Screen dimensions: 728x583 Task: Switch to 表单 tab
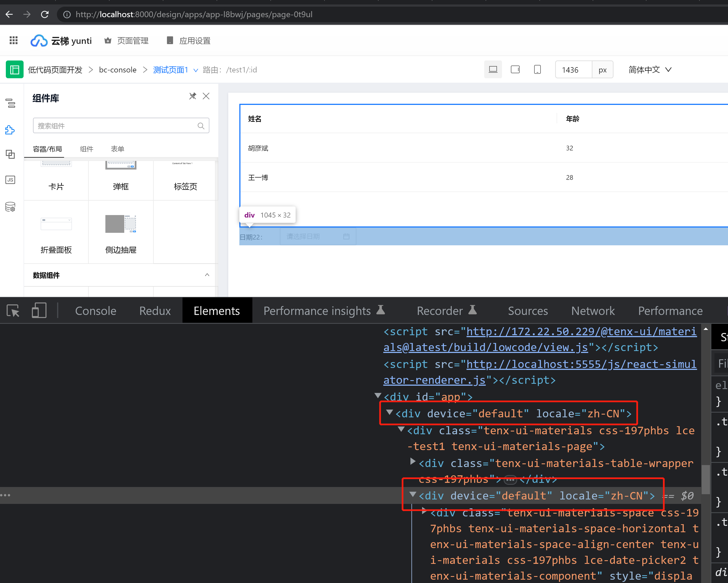point(118,149)
